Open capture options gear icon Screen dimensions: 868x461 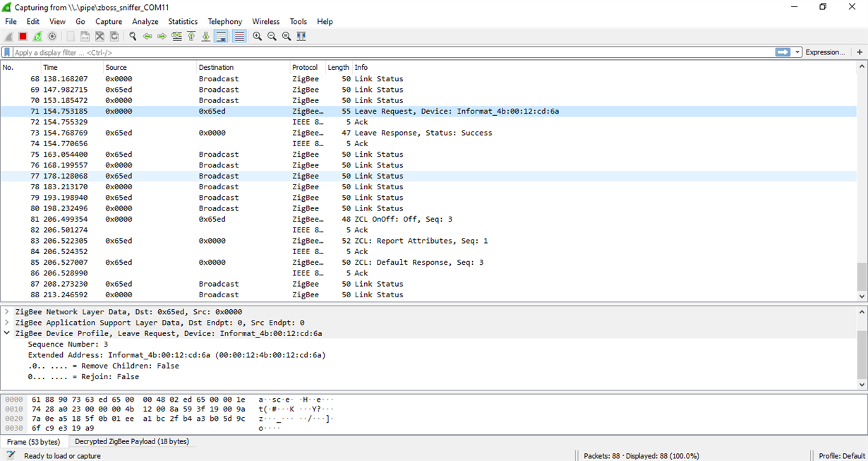pos(52,36)
